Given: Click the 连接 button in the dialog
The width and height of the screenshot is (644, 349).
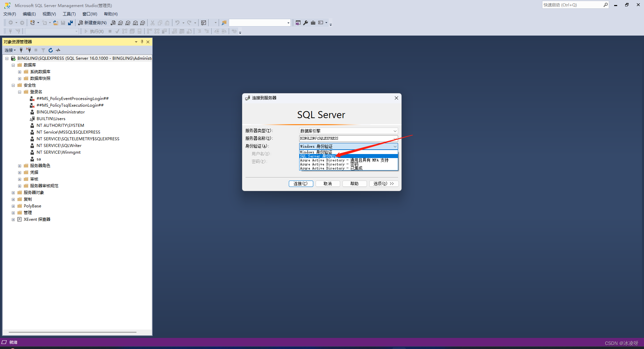Looking at the screenshot, I should pyautogui.click(x=301, y=184).
